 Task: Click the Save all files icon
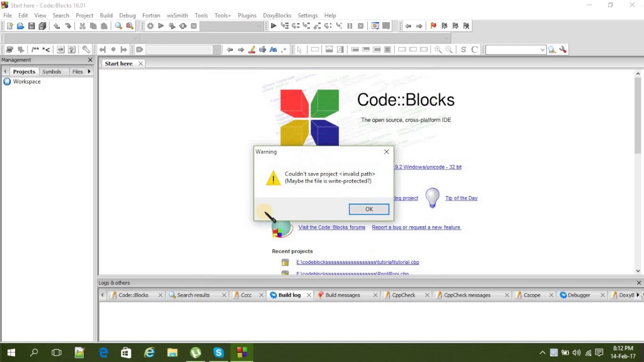(x=43, y=26)
